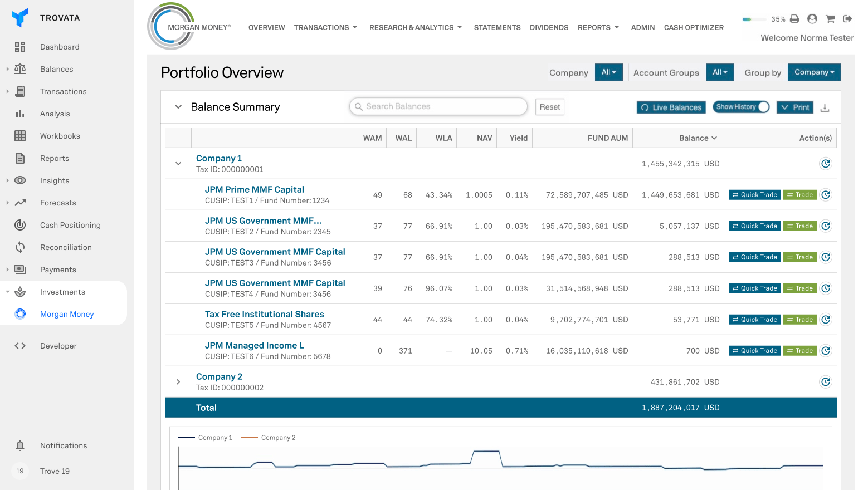Click the 35% progress bar in header
The height and width of the screenshot is (490, 868).
click(754, 19)
